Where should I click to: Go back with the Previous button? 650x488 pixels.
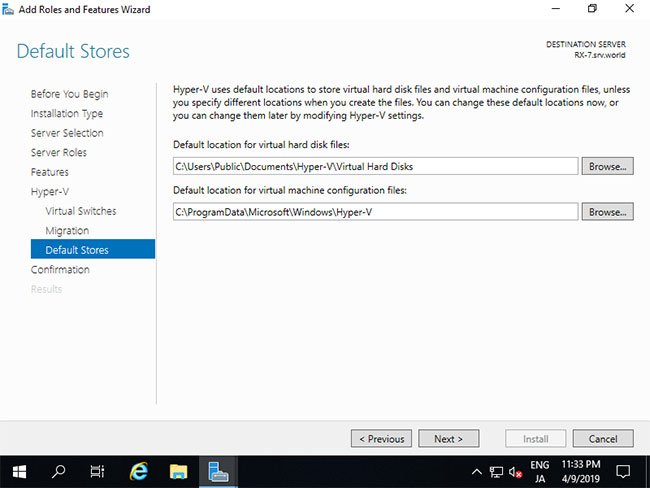381,439
